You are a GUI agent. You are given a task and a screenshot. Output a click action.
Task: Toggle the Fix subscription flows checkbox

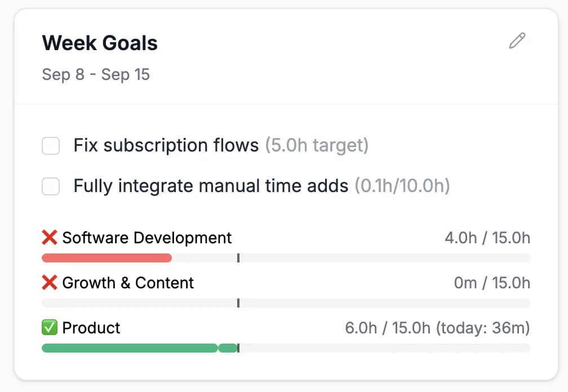tap(51, 145)
